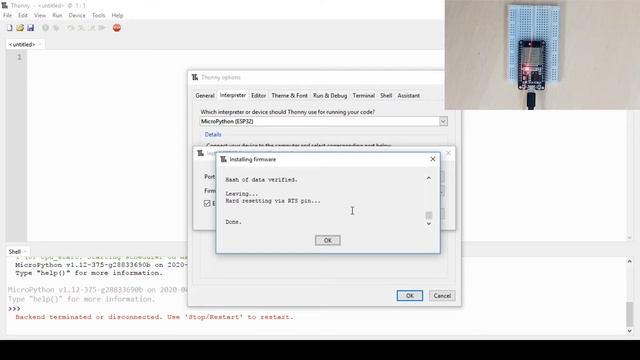Screen dimensions: 640x360
Task: Open the View menu
Action: tap(40, 15)
